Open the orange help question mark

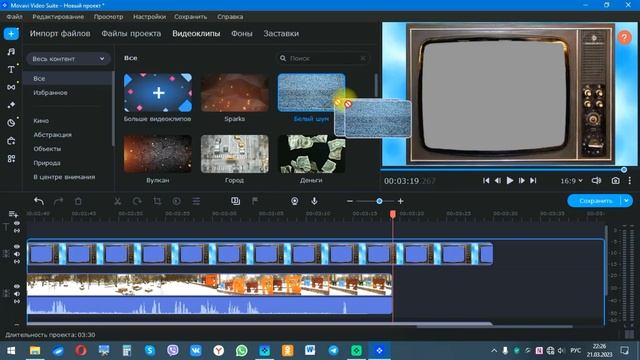tap(624, 38)
